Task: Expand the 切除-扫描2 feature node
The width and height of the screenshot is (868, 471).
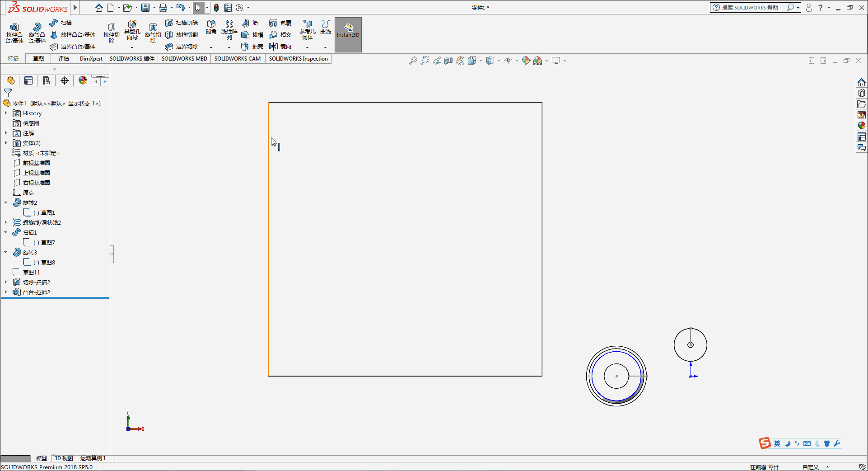Action: pyautogui.click(x=6, y=282)
